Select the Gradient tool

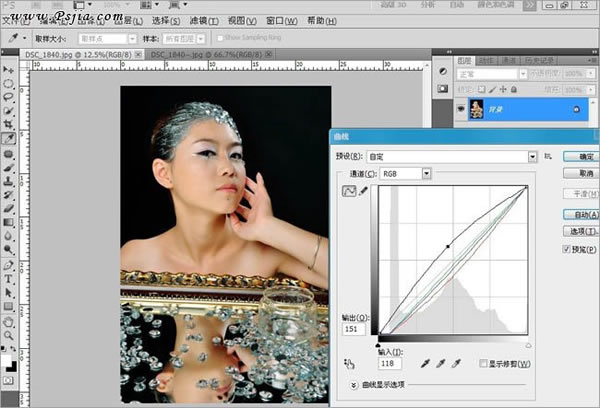[x=8, y=223]
